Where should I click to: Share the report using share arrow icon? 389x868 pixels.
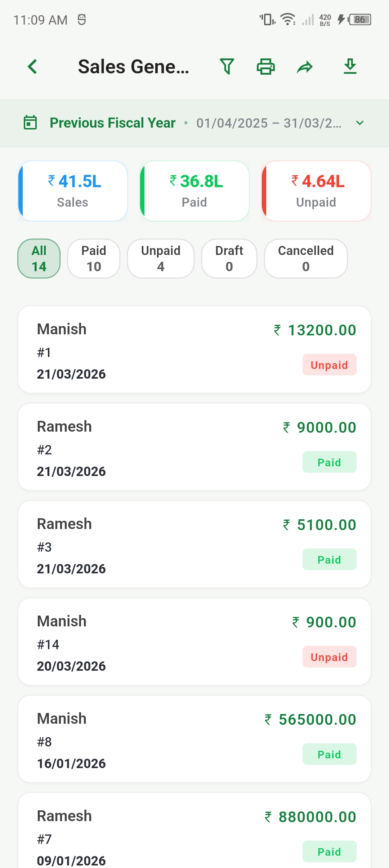(x=305, y=67)
